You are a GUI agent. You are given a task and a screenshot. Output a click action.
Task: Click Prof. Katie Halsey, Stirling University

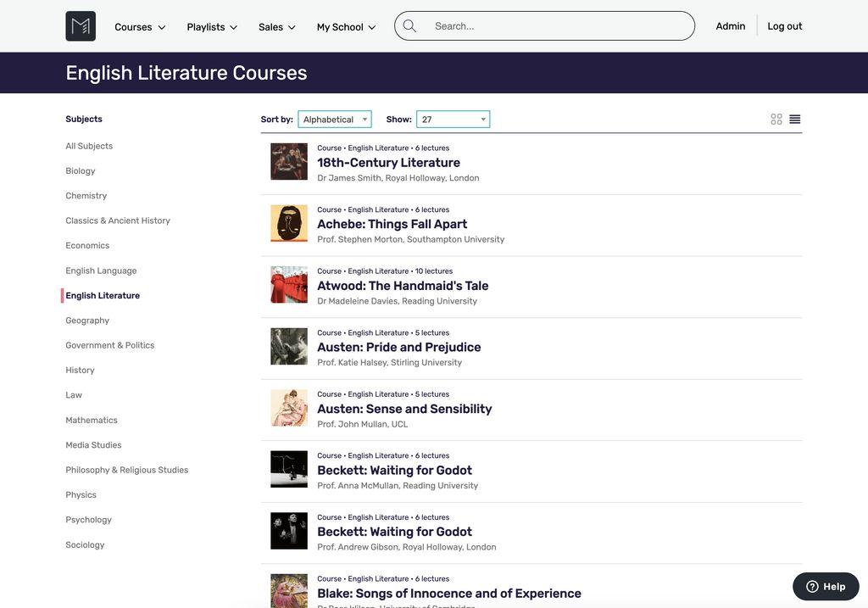point(390,362)
